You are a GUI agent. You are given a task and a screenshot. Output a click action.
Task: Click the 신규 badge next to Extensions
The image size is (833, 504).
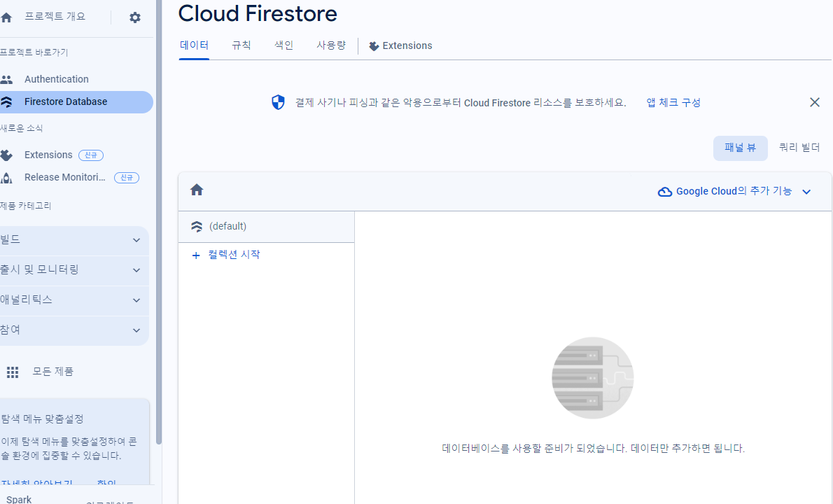point(91,155)
